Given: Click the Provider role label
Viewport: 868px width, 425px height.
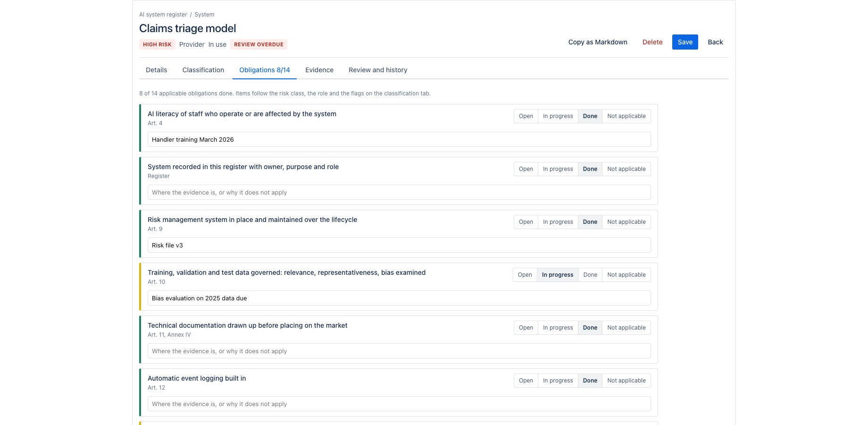Looking at the screenshot, I should (x=192, y=44).
